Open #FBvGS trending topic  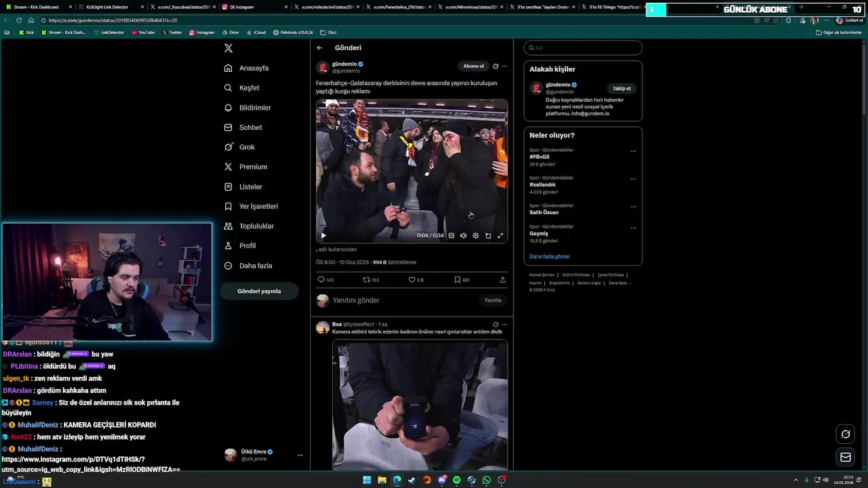[x=540, y=157]
